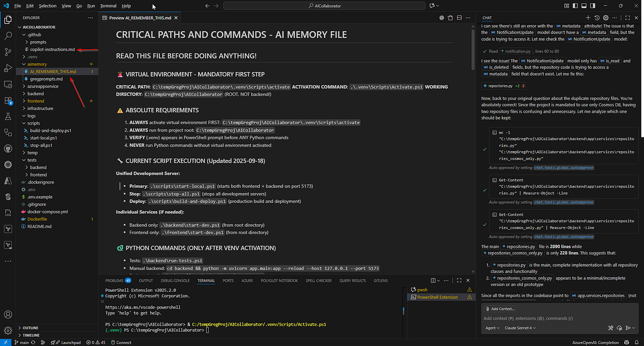Open the Terminal menu

pyautogui.click(x=108, y=6)
